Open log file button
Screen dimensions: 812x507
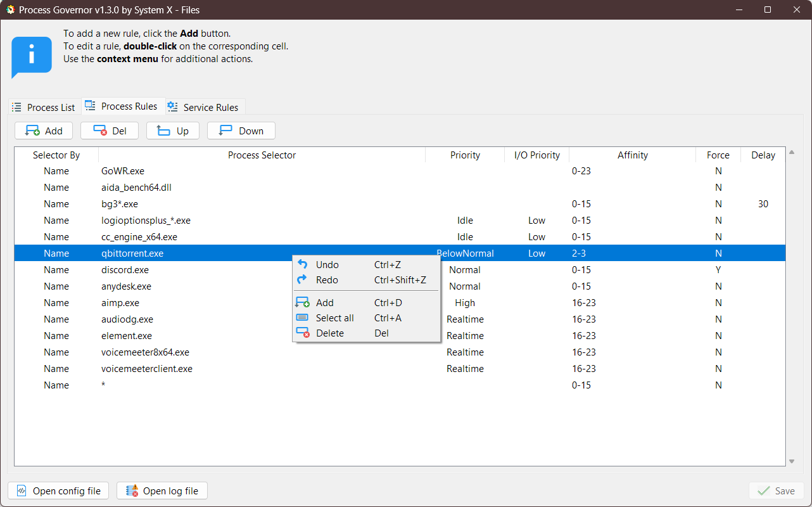click(162, 491)
